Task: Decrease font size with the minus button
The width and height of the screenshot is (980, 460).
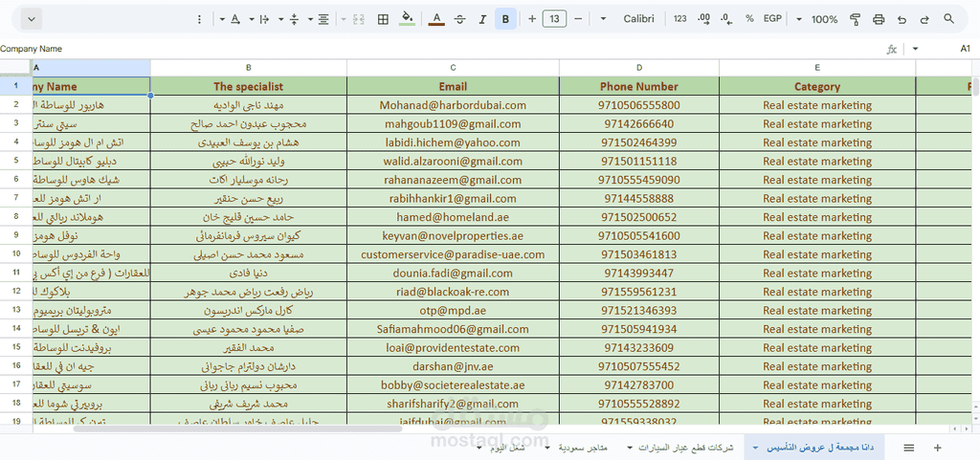Action: pos(578,19)
